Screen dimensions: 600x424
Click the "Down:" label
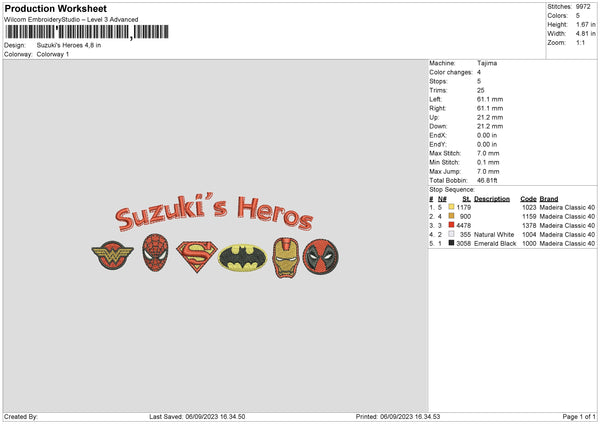click(x=438, y=126)
